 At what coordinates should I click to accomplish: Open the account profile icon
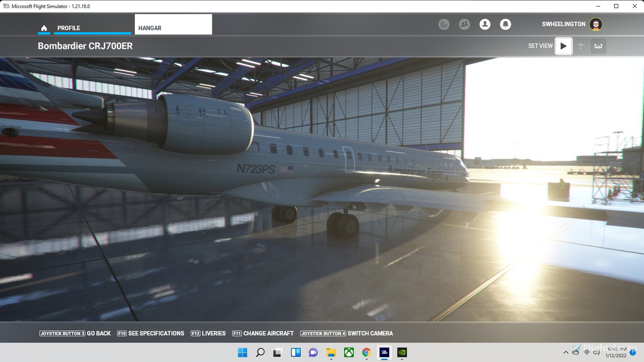coord(485,24)
